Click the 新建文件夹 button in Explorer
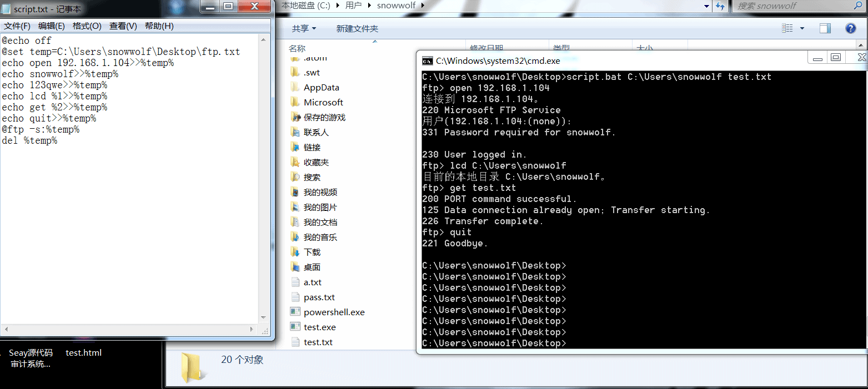The height and width of the screenshot is (389, 868). (x=357, y=28)
